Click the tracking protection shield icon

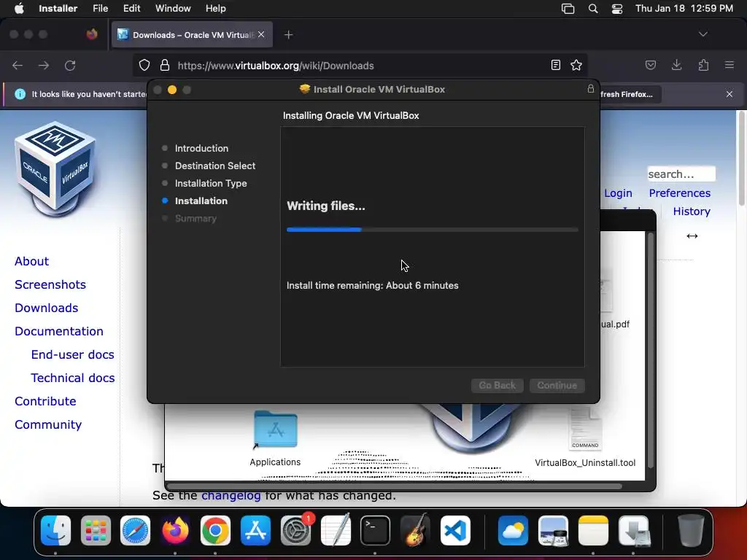(x=144, y=65)
